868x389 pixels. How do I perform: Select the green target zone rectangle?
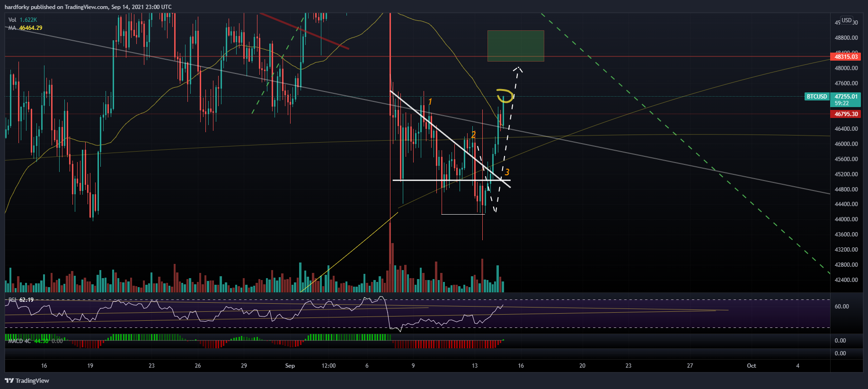pyautogui.click(x=516, y=46)
